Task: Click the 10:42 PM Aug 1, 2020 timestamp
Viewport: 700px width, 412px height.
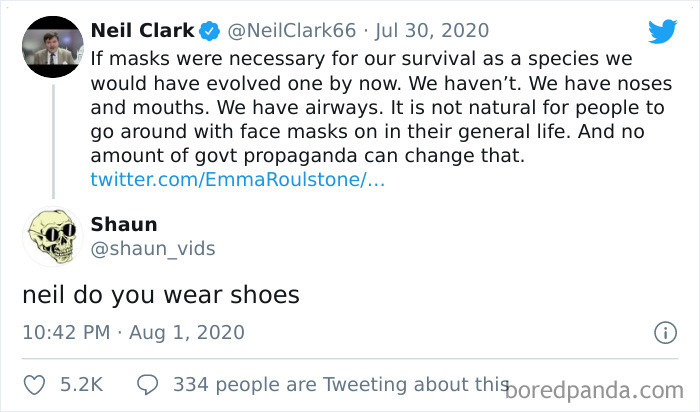Action: click(132, 332)
